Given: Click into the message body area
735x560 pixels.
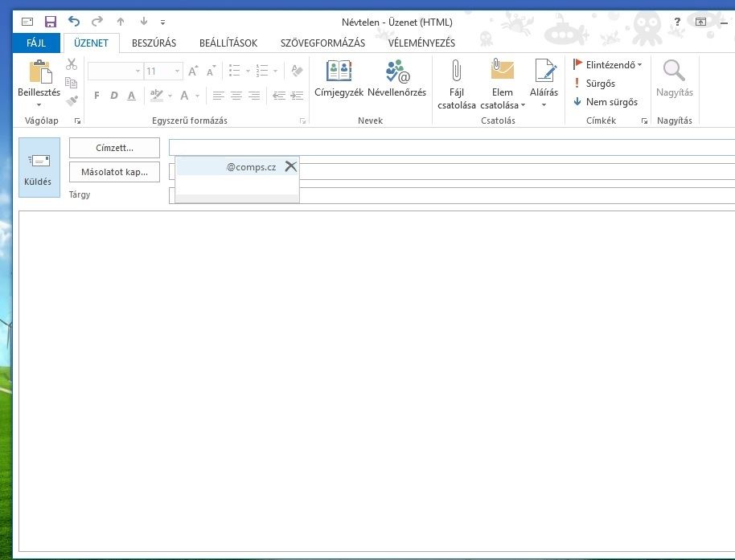Looking at the screenshot, I should click(x=377, y=381).
